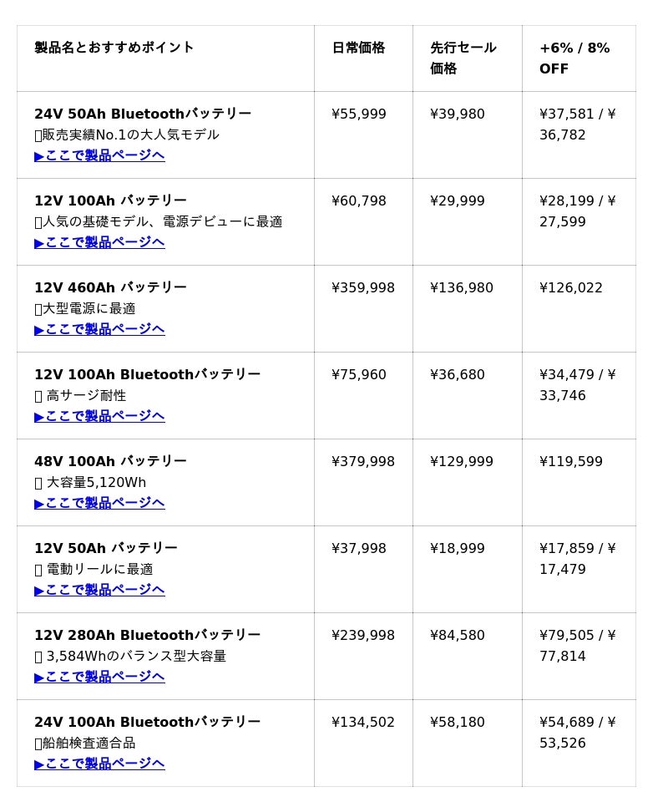Select the ¥84,580 presale price cell
This screenshot has width=668, height=812.
(x=458, y=635)
